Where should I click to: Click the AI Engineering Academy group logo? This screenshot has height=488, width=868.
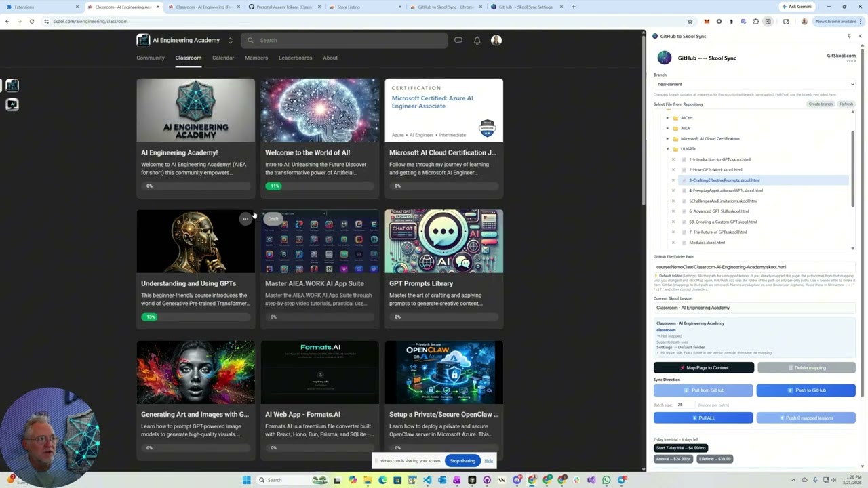pyautogui.click(x=142, y=40)
